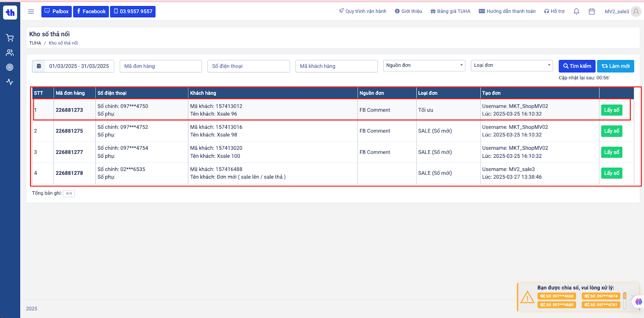Image resolution: width=644 pixels, height=318 pixels.
Task: Click the Tìm kiếm search button
Action: pos(577,66)
